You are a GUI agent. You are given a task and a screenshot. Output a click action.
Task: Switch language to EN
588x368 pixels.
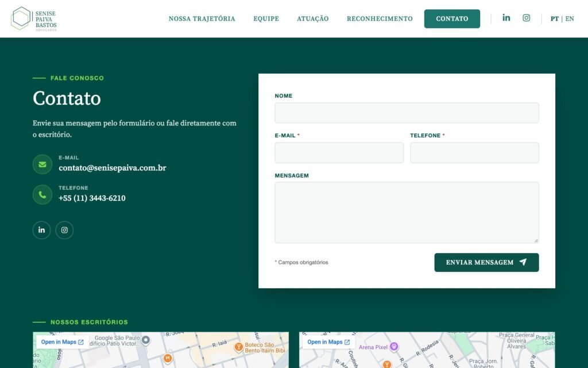pyautogui.click(x=570, y=19)
